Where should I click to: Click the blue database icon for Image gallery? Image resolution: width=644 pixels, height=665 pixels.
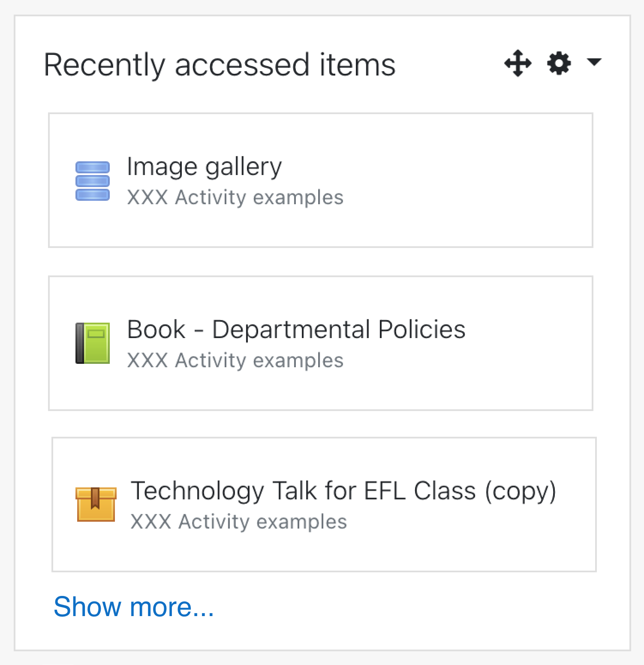93,181
